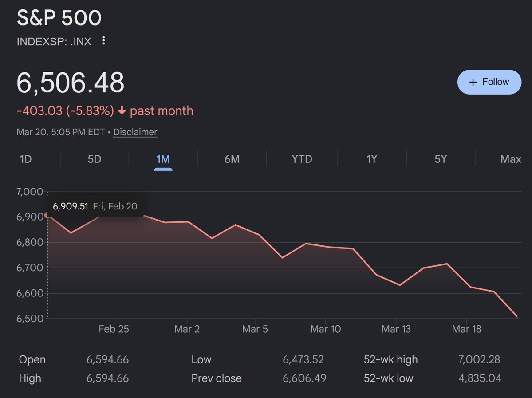Click the 6,700 y-axis label
Screen dimensions: 532x398
30,268
